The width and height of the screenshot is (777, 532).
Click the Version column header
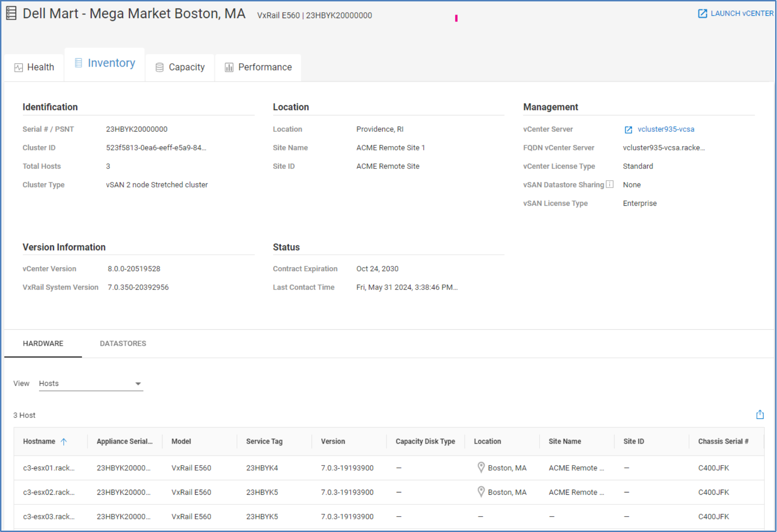333,441
